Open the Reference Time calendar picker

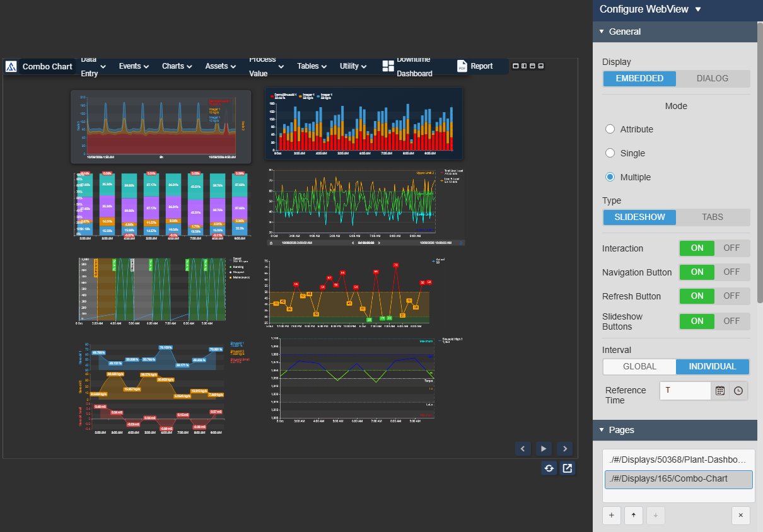pyautogui.click(x=719, y=391)
